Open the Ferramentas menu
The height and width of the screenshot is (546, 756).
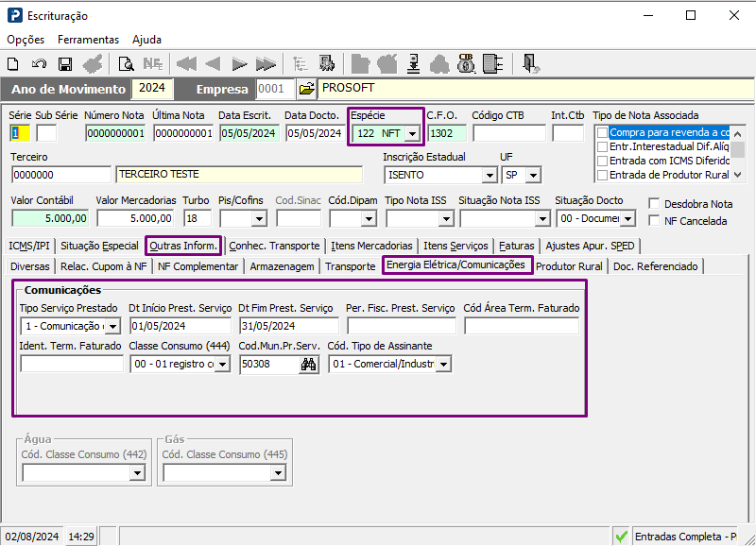click(88, 40)
